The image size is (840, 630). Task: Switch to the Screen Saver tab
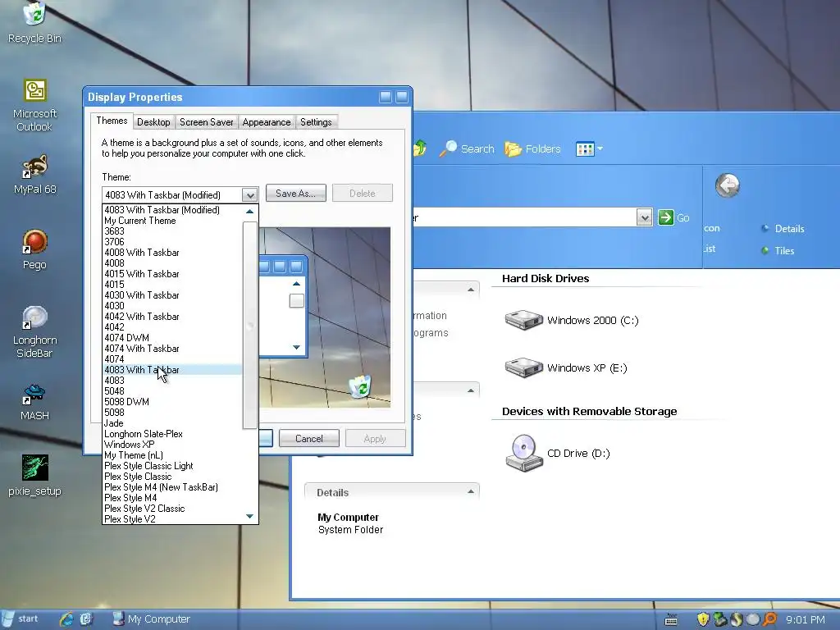point(206,122)
